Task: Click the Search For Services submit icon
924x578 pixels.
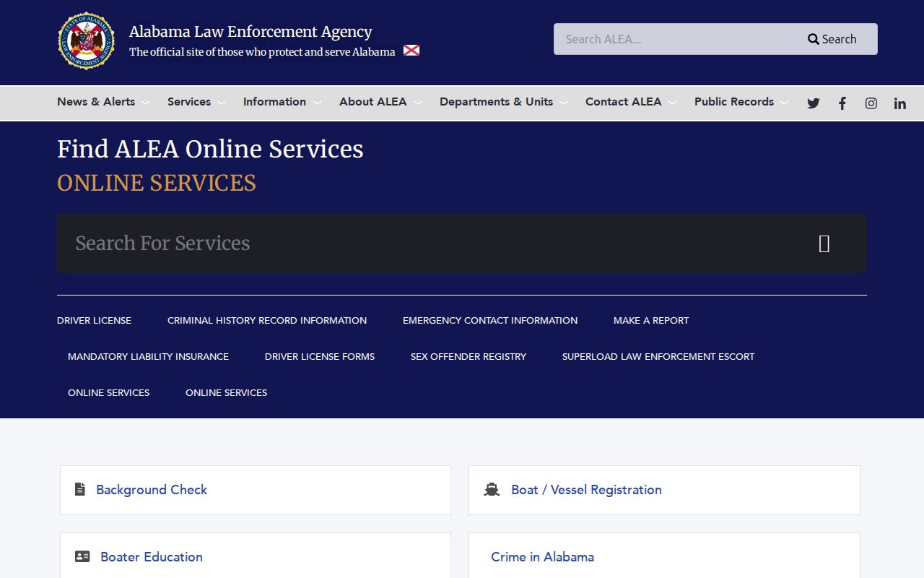Action: 824,243
